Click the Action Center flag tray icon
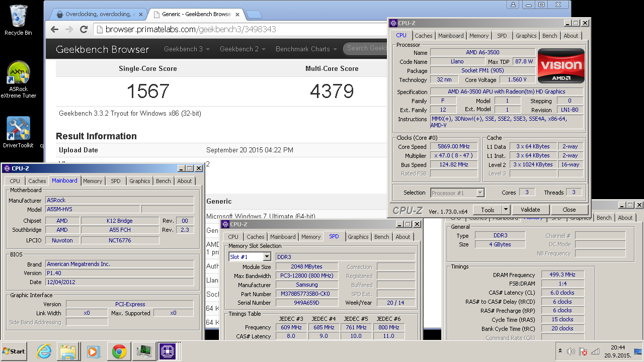 (x=583, y=351)
